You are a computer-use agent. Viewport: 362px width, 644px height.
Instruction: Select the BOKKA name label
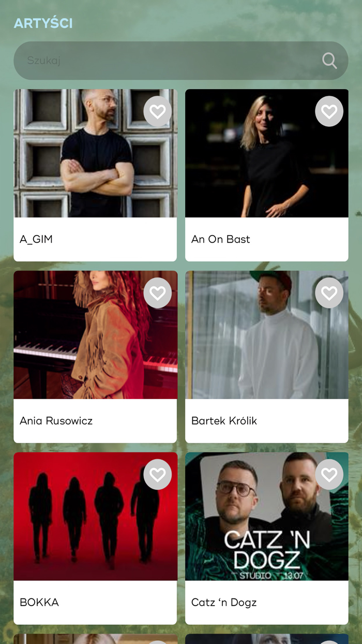click(39, 603)
